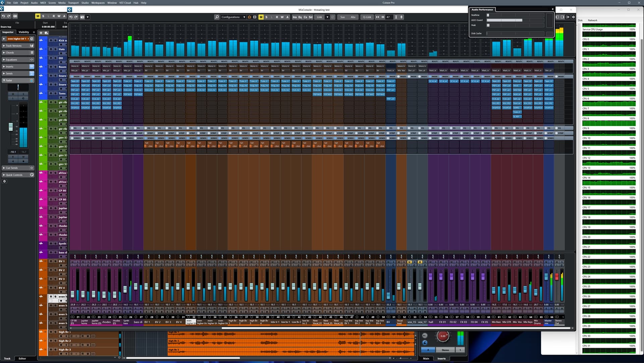Screen dimensions: 644x363
Task: Toggle the MixConsole global Solo S button
Action: coord(266,17)
